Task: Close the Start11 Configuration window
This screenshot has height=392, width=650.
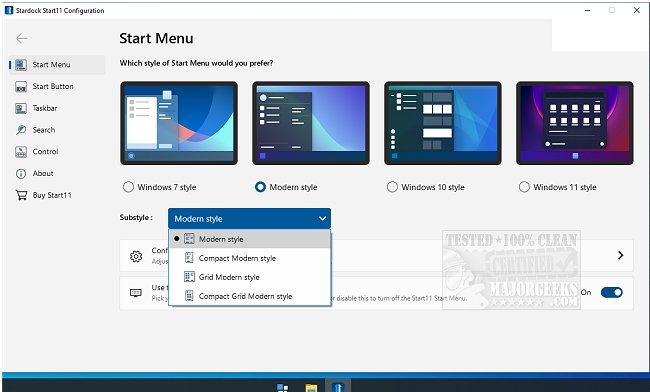Action: 637,10
